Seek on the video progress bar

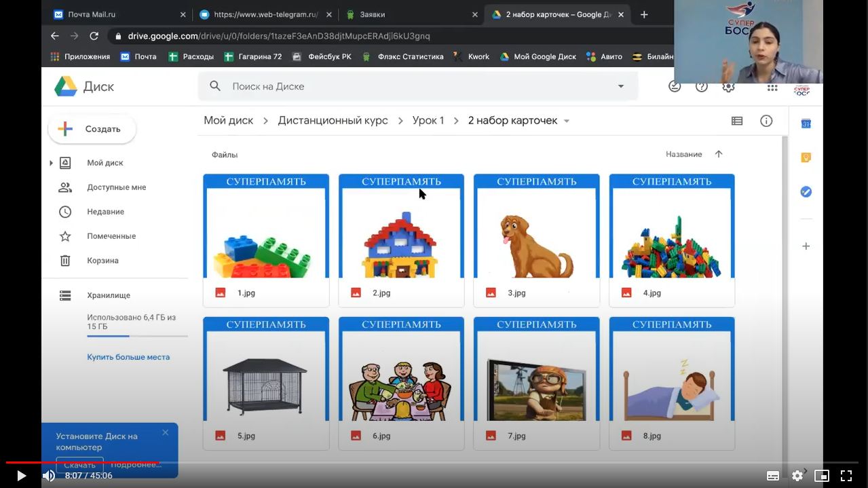click(x=434, y=463)
